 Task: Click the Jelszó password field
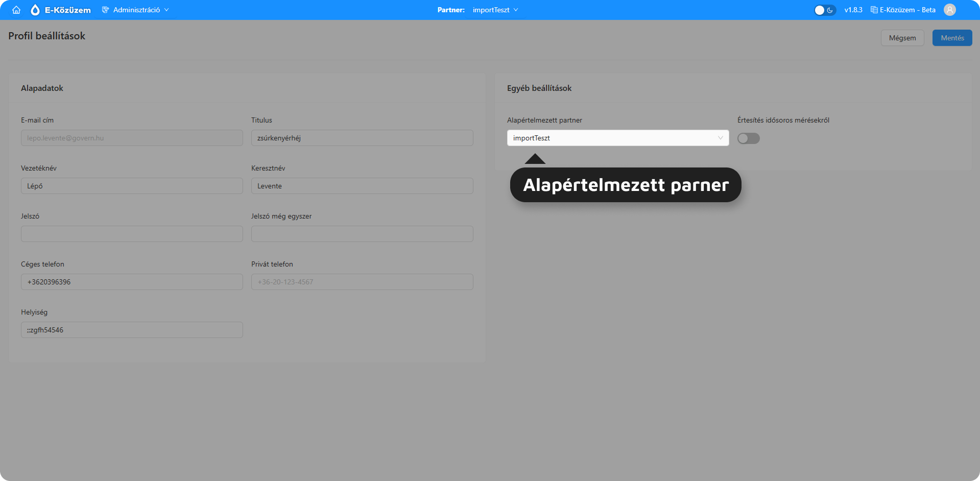(132, 234)
